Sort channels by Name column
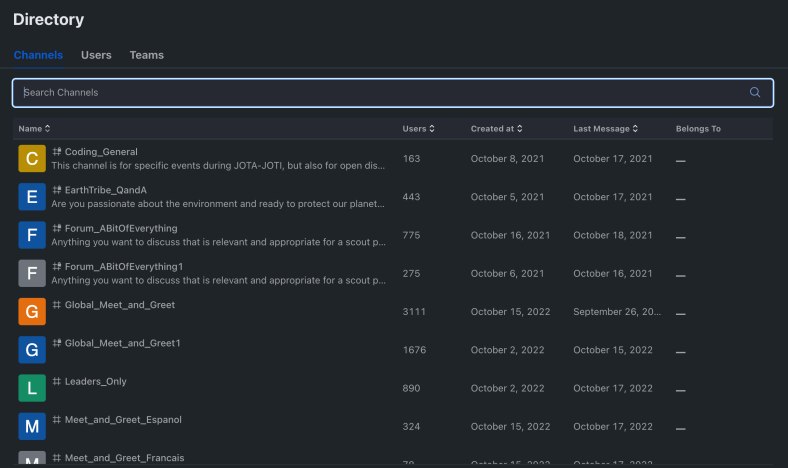 [x=34, y=129]
